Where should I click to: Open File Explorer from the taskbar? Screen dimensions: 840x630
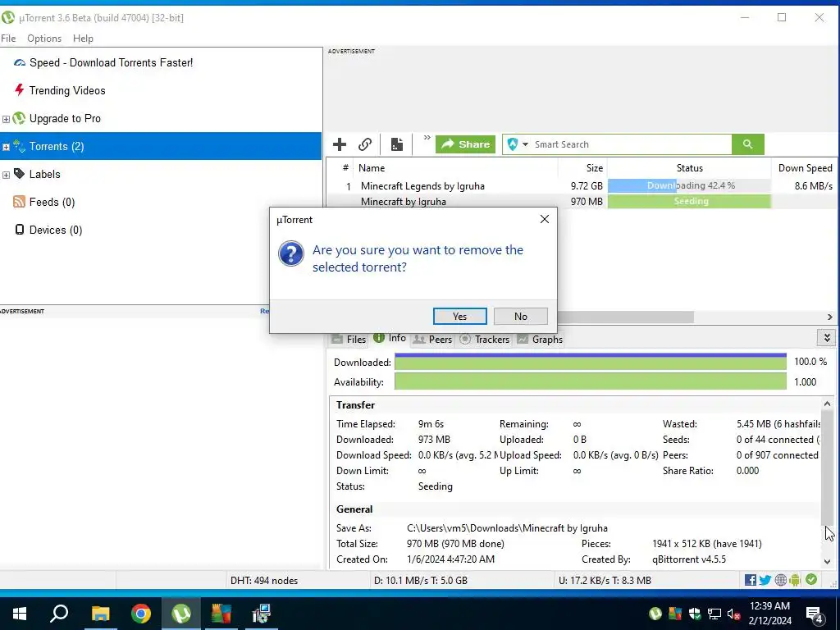[x=100, y=614]
